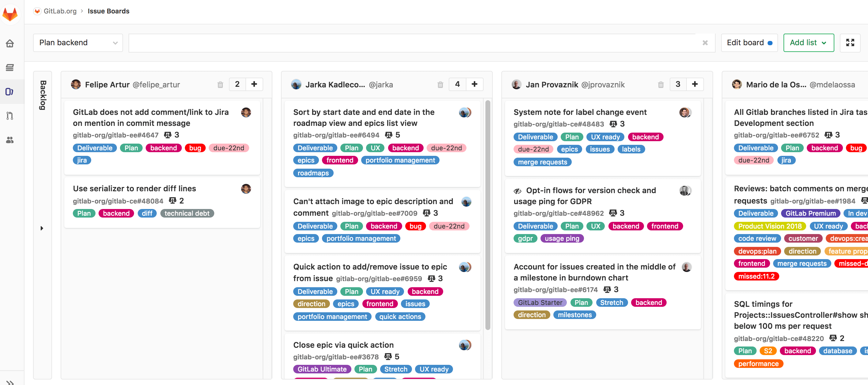Toggle the confidential eye icon on the GDPR issue
The height and width of the screenshot is (385, 868).
coord(517,190)
